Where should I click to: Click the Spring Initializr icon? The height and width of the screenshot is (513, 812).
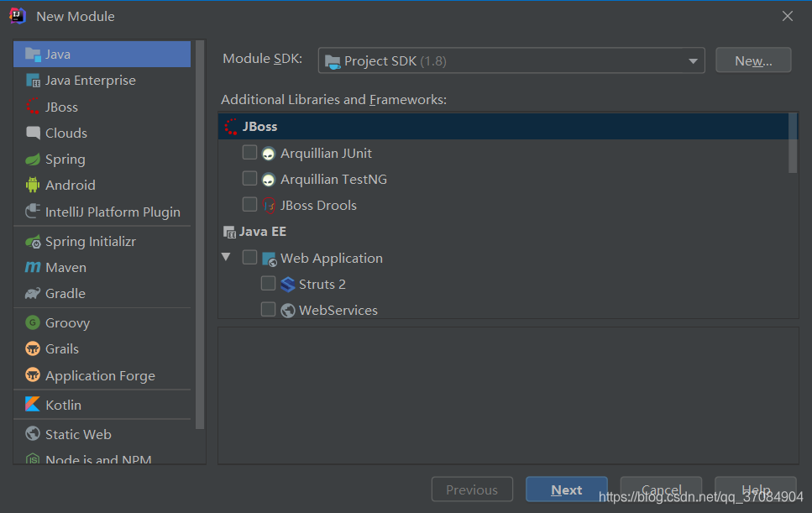[x=33, y=242]
